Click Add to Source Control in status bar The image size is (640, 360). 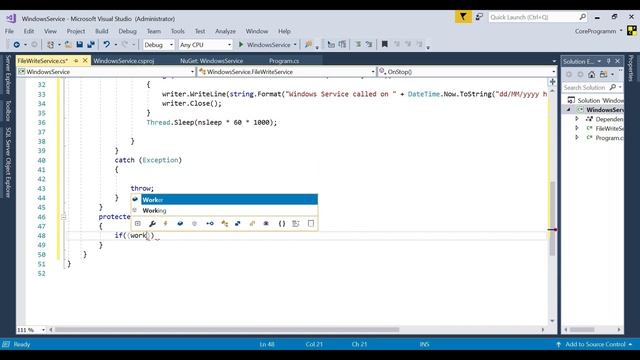point(595,344)
